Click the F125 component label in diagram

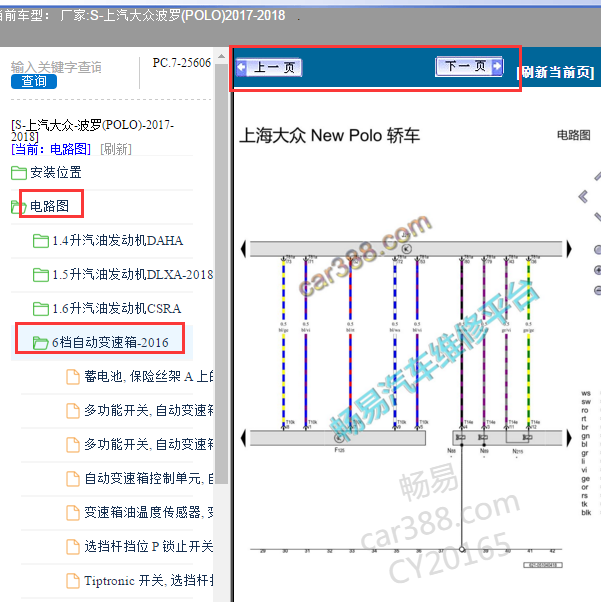(339, 450)
